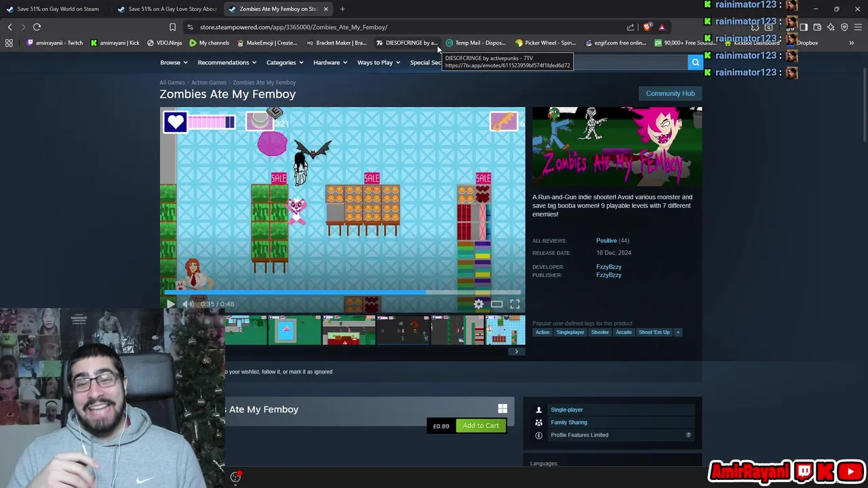Screen dimensions: 868x488
Task: Click the next arrow under the thumbnails
Action: point(516,351)
